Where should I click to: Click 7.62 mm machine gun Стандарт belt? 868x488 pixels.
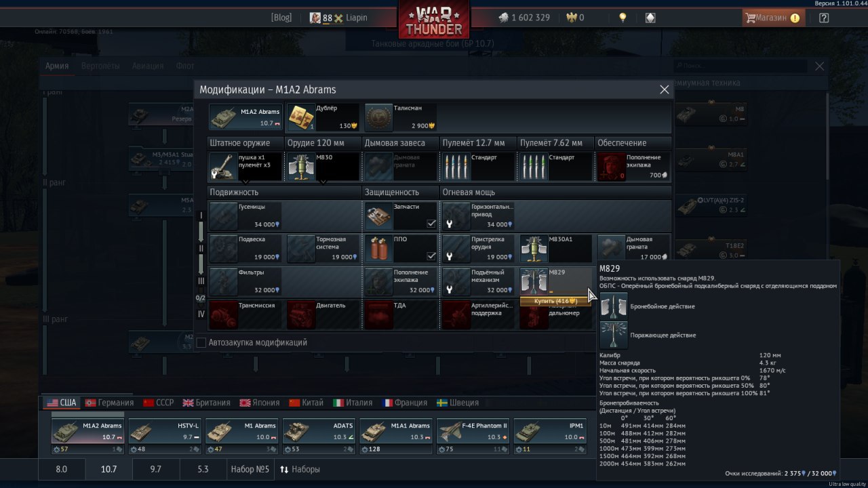tap(556, 167)
